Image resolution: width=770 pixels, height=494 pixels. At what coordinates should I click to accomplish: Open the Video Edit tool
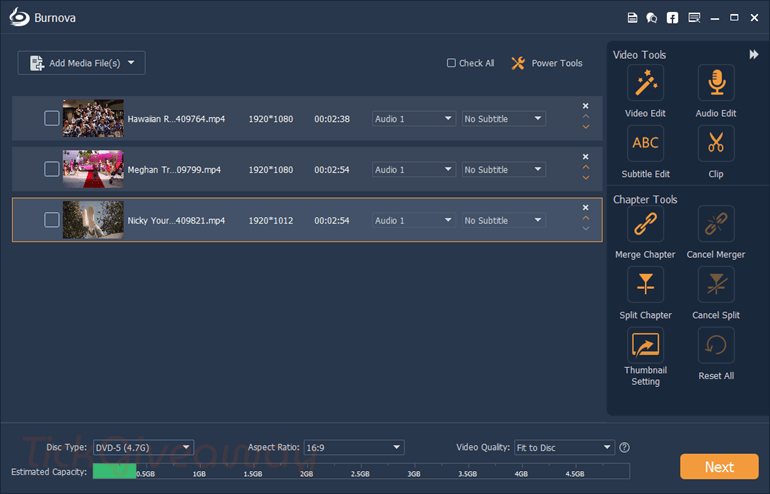pos(645,82)
